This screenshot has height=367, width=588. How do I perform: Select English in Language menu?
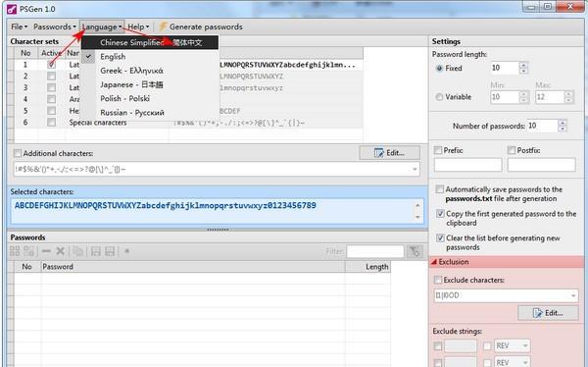tap(150, 57)
